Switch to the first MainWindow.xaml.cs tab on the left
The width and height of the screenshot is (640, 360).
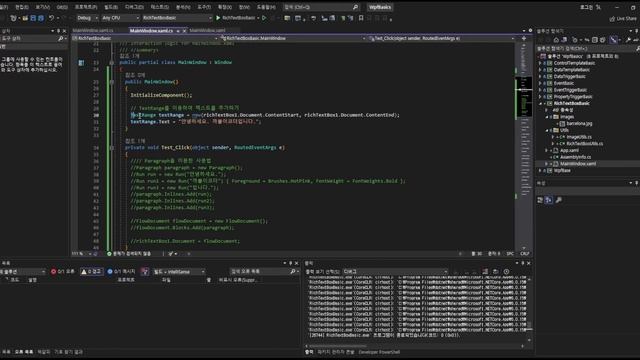[93, 31]
